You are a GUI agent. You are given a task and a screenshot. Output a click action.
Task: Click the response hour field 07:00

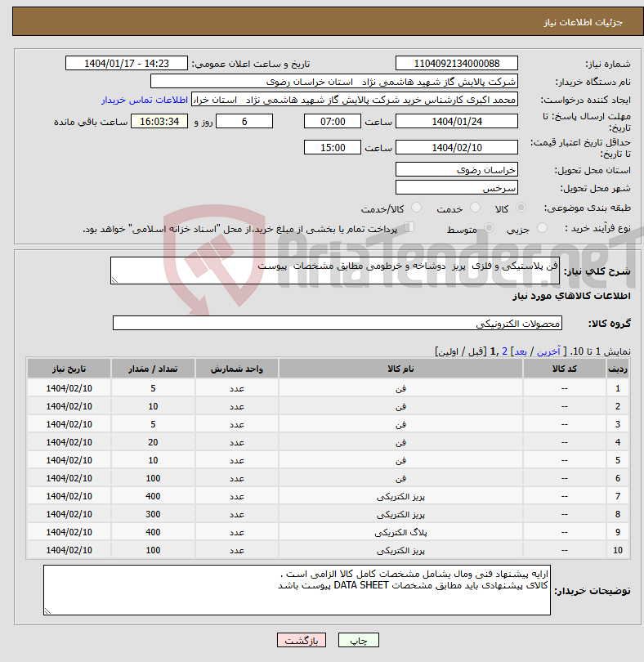point(333,122)
